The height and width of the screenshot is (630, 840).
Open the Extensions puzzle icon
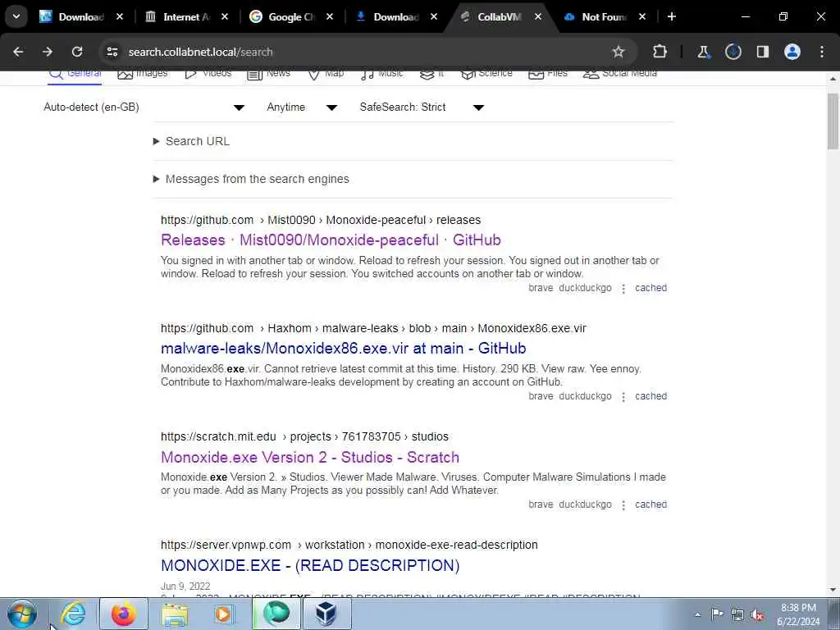coord(660,52)
